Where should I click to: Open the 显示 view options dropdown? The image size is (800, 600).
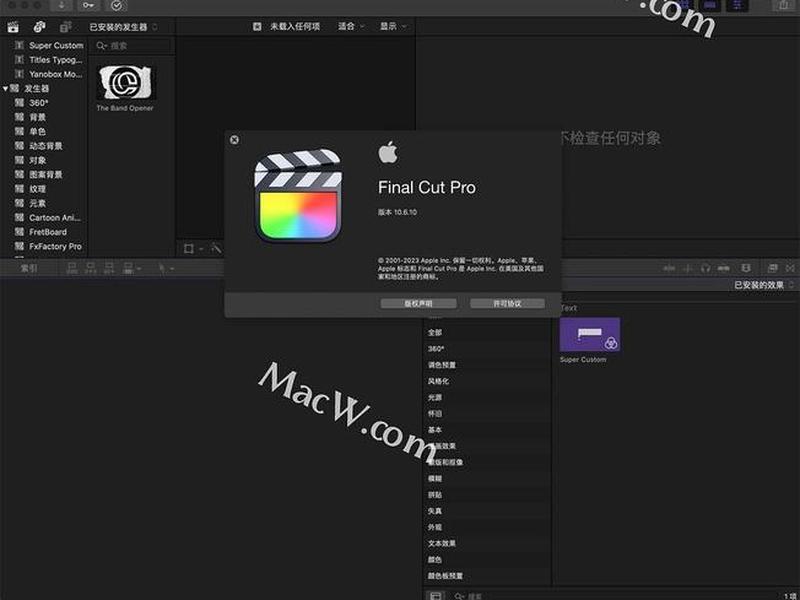click(x=393, y=27)
